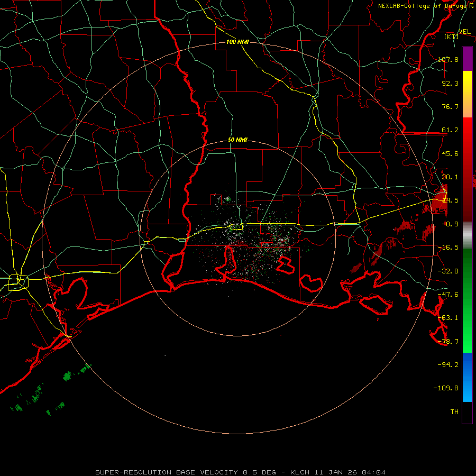Pick the gray near-zero segment of the color bar
The width and height of the screenshot is (476, 476).
point(467,235)
